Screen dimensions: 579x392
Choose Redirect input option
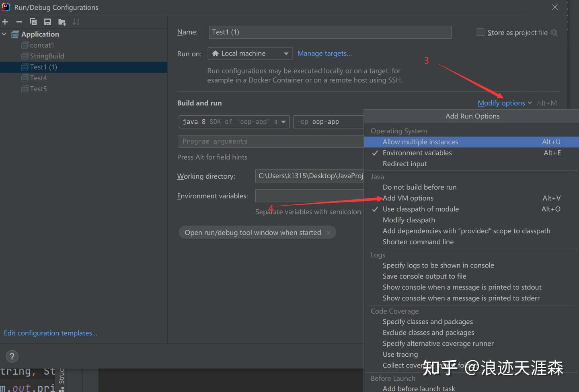pos(405,163)
